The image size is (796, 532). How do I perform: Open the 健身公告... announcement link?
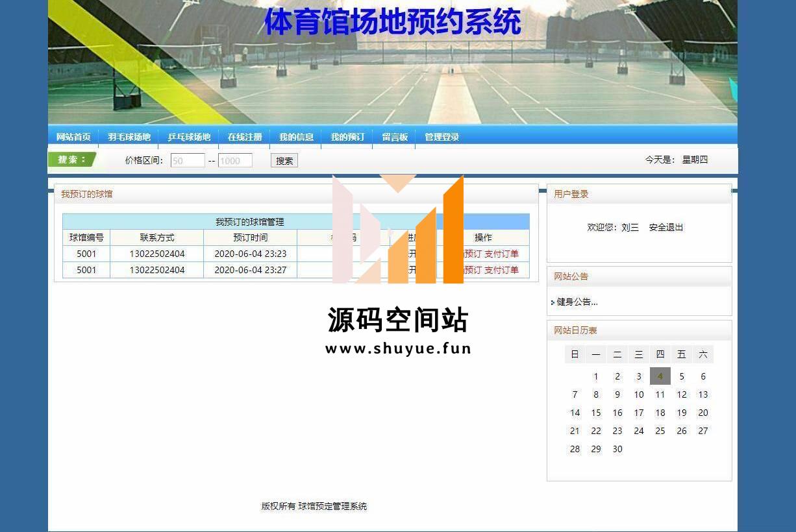pos(577,302)
